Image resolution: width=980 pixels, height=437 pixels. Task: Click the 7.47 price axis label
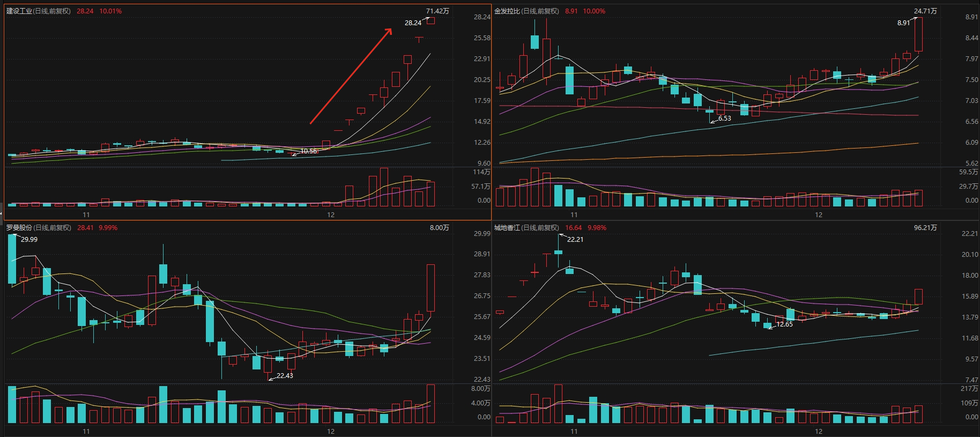click(x=971, y=380)
